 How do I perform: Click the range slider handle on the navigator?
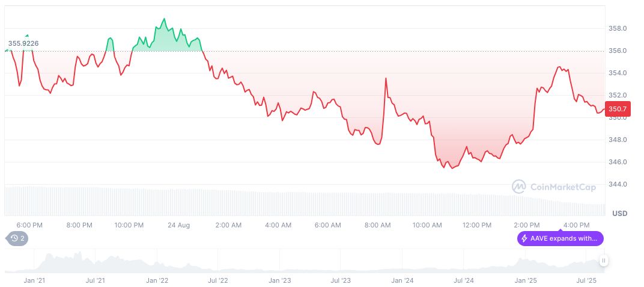point(603,261)
